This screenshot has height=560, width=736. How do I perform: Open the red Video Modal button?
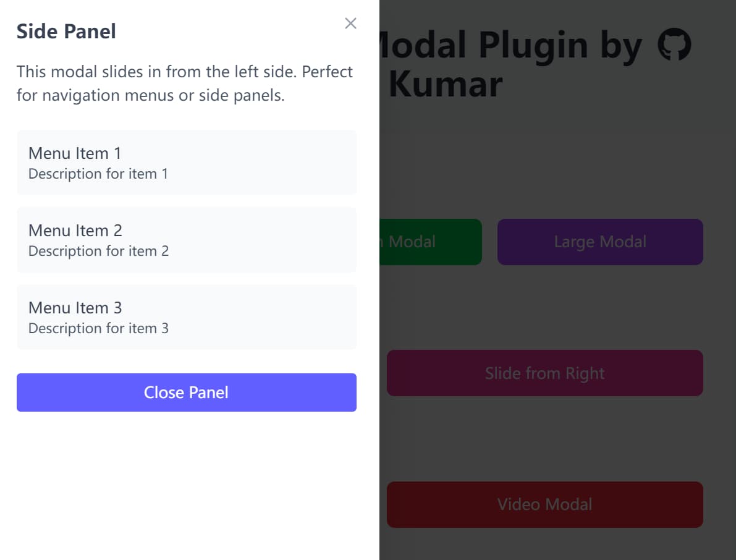click(544, 504)
